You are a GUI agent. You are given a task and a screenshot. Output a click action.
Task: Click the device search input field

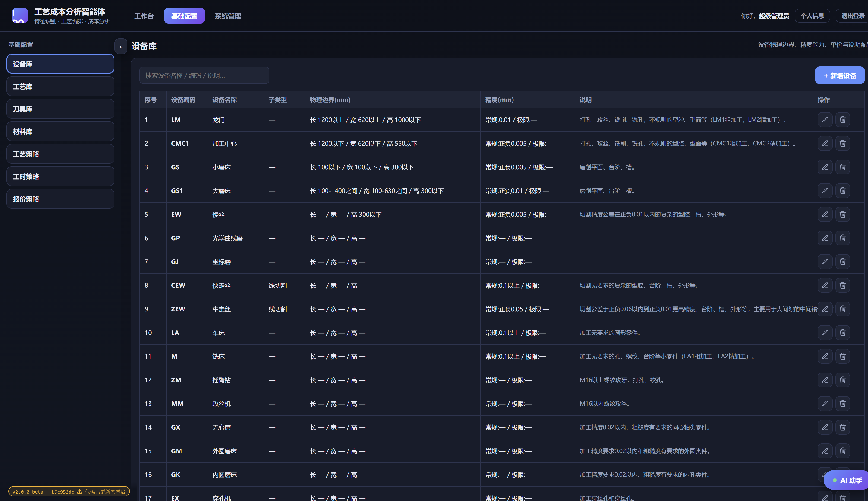pos(204,75)
